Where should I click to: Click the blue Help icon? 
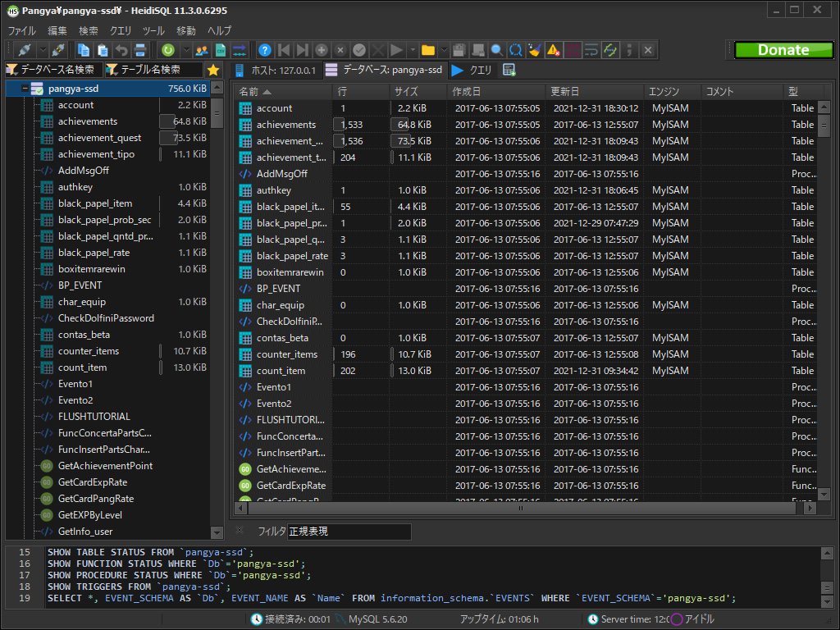pyautogui.click(x=265, y=50)
